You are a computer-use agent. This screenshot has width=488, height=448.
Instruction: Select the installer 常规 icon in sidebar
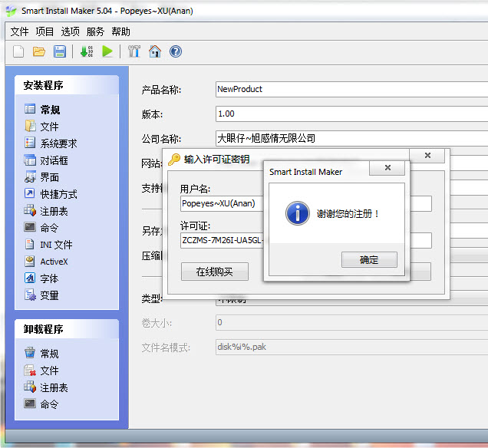30,109
